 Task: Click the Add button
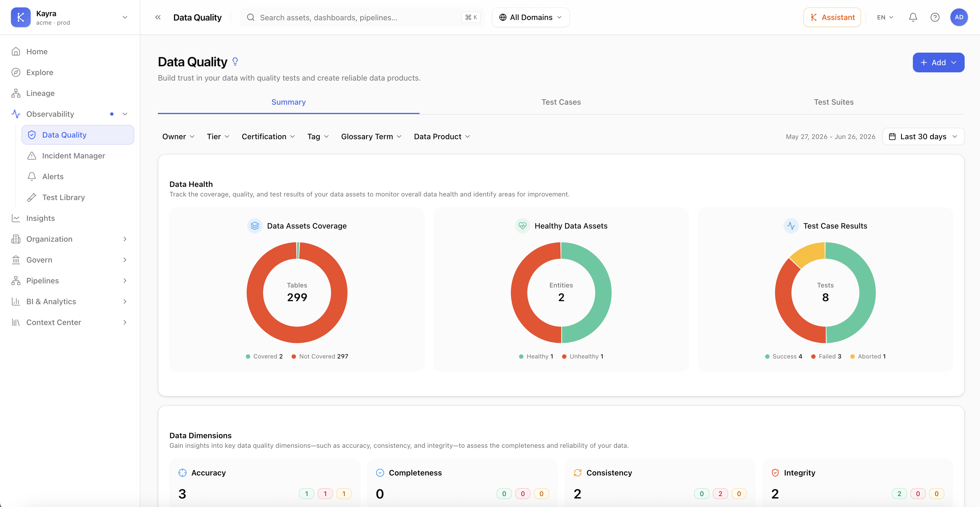[x=938, y=62]
